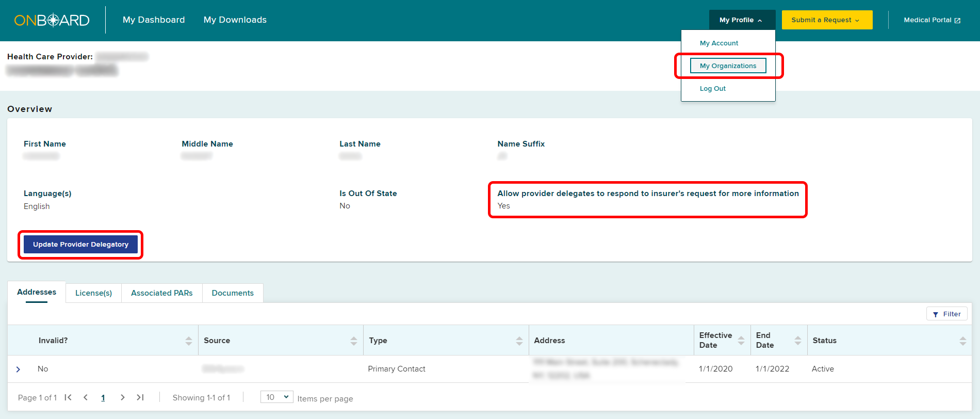Open the Filter for addresses table
Viewport: 980px width, 419px height.
(x=946, y=314)
